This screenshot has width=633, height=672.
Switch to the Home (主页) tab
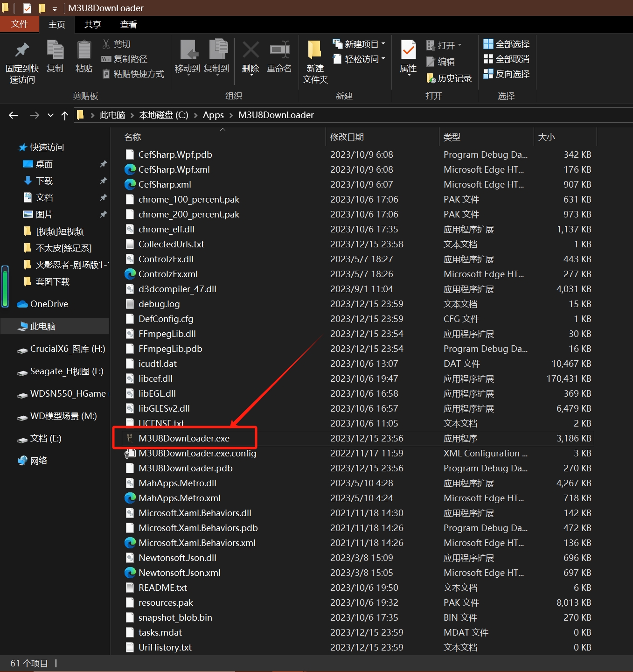tap(57, 25)
